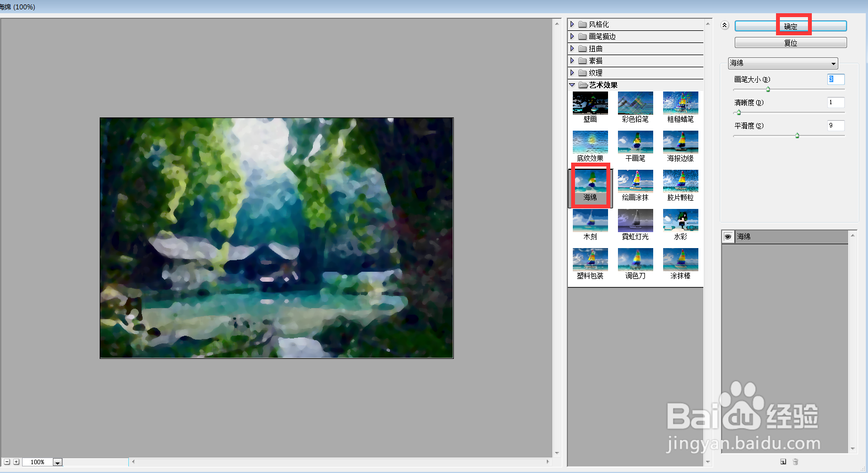Click the 平滑度 smoothness input field
Screen dimensions: 868x473
tap(836, 125)
